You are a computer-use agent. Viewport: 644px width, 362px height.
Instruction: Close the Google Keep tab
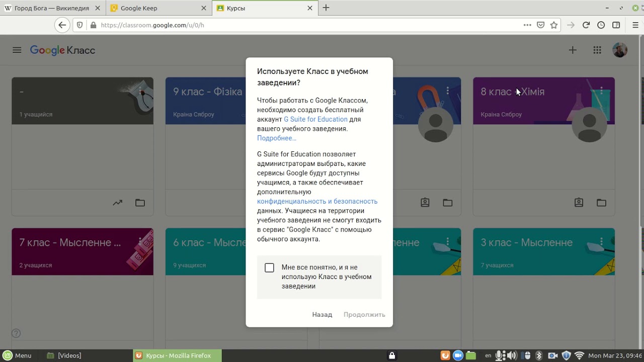(204, 8)
